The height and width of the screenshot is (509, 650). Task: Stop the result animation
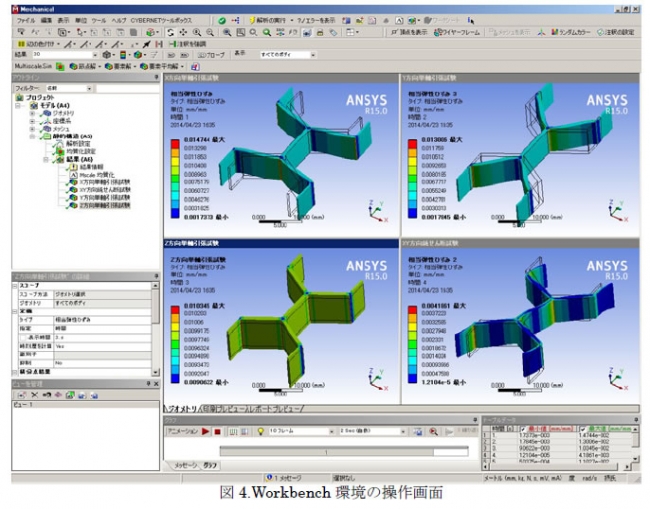pyautogui.click(x=217, y=431)
